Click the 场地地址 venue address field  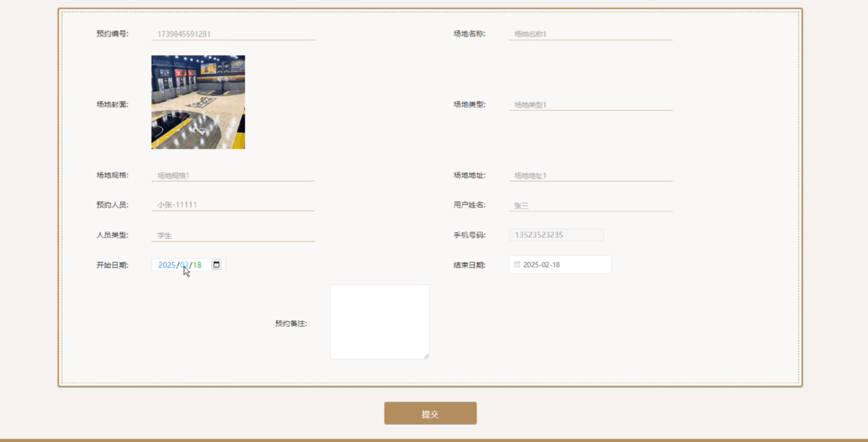point(590,175)
